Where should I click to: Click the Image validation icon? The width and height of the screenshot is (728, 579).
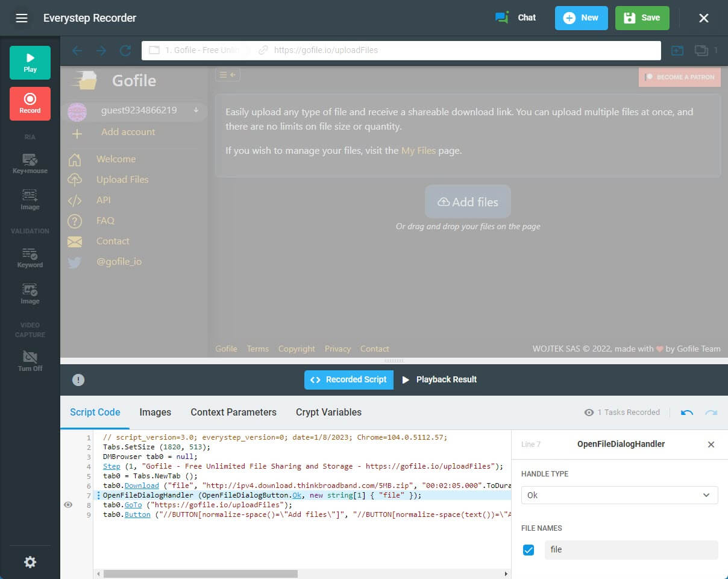(x=30, y=294)
